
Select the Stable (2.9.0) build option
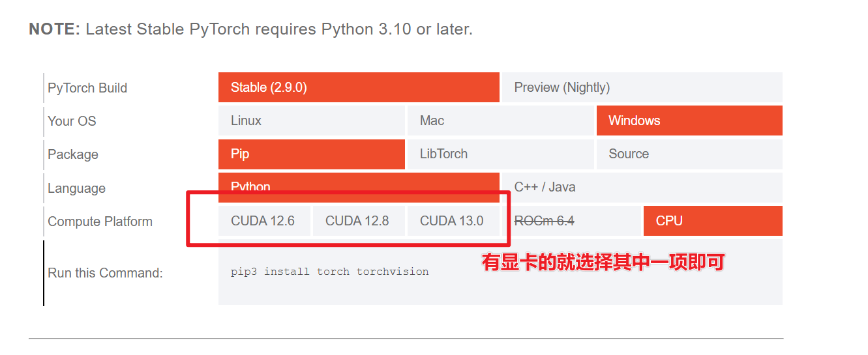tap(359, 87)
